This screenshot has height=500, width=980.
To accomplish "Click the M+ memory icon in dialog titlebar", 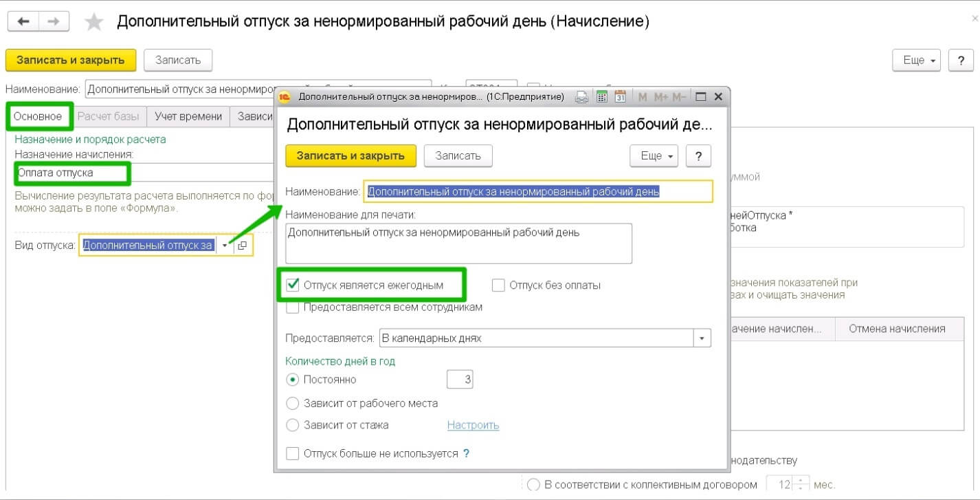I will pyautogui.click(x=661, y=97).
